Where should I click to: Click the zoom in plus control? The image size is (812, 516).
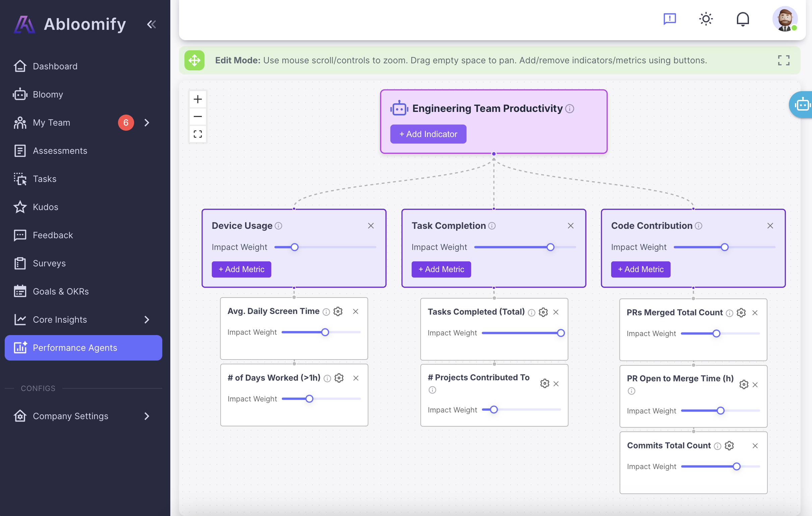coord(197,99)
